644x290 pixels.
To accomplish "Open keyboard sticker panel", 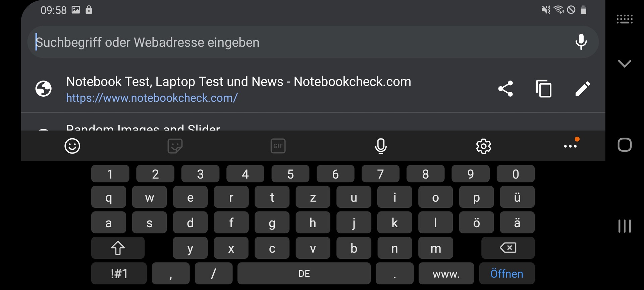I will pos(175,146).
